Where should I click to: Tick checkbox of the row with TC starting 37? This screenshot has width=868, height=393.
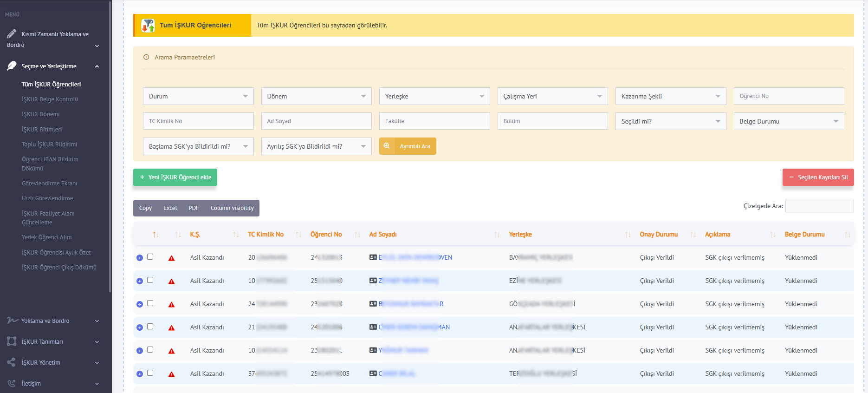[x=150, y=373]
